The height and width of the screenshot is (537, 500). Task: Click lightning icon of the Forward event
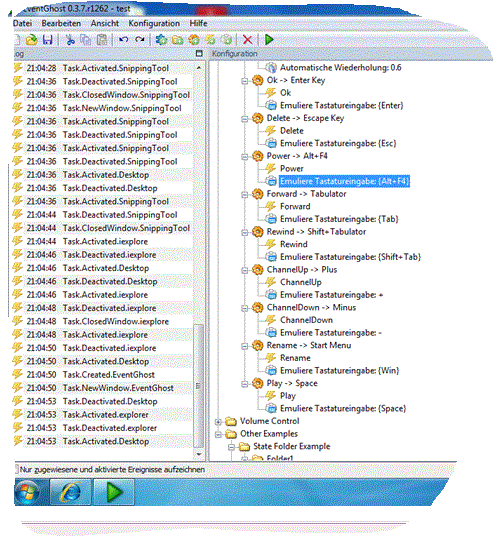pyautogui.click(x=271, y=207)
